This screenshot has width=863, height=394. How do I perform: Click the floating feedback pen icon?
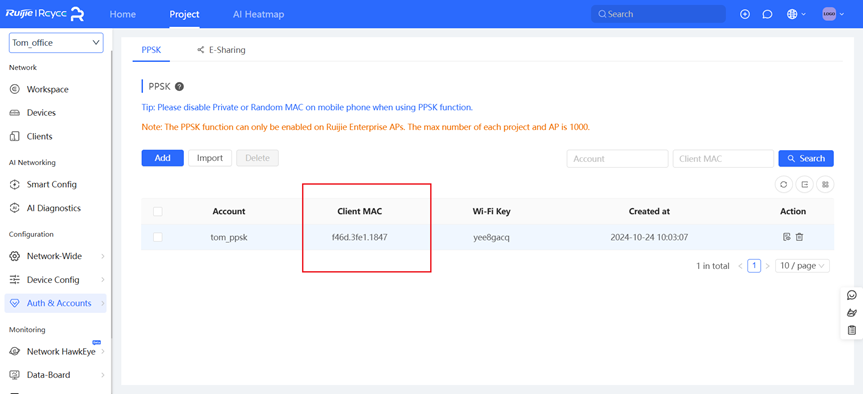(x=852, y=313)
